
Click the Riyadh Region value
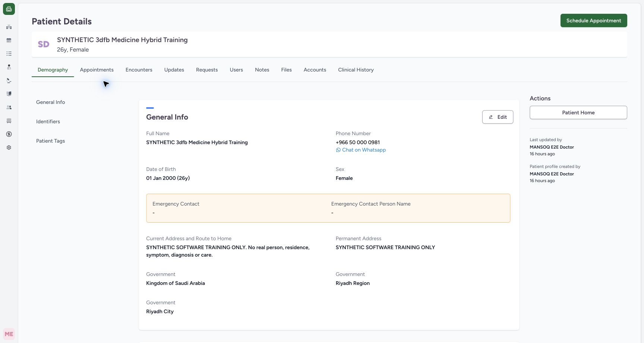[x=353, y=283]
